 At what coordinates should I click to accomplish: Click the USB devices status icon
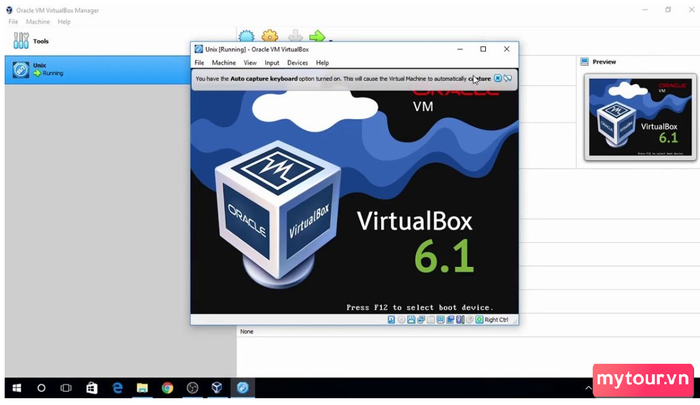pyautogui.click(x=431, y=320)
